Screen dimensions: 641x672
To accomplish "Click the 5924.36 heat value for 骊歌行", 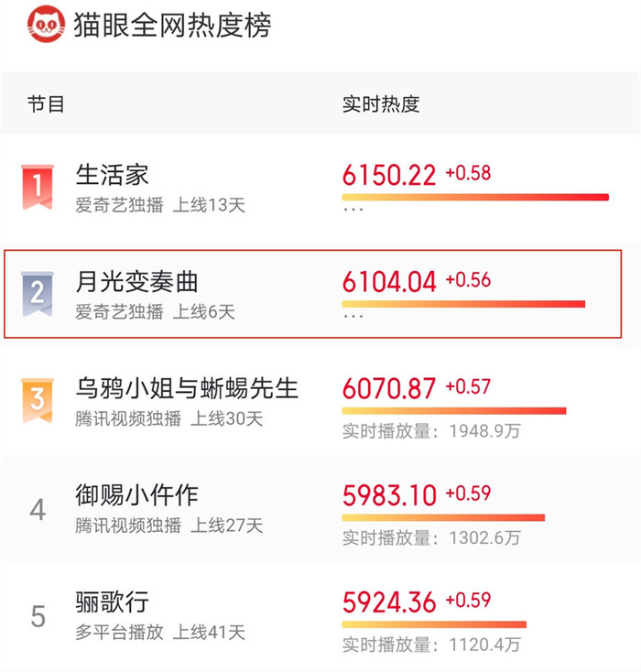I will tap(389, 602).
